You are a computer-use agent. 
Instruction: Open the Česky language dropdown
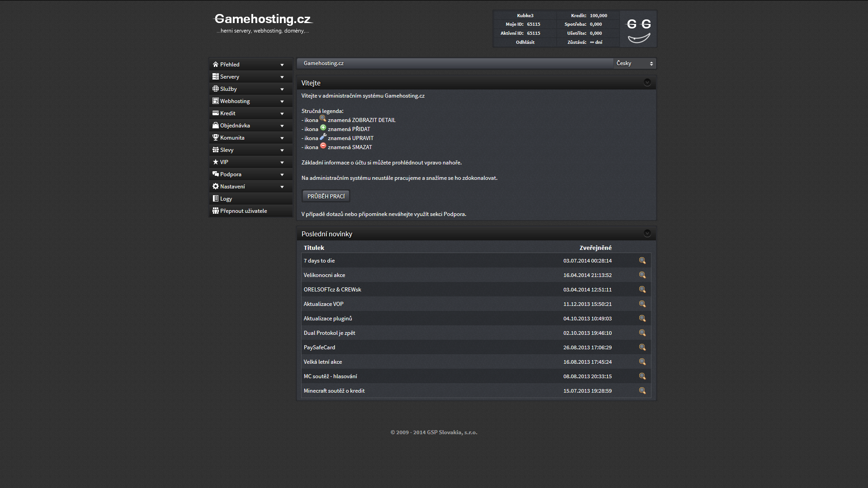pyautogui.click(x=635, y=63)
